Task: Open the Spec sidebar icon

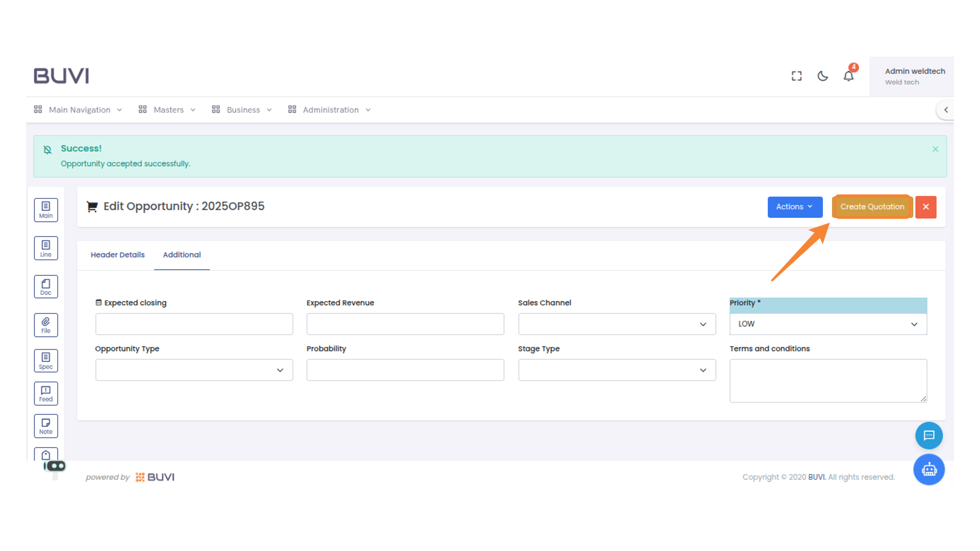Action: pos(46,361)
